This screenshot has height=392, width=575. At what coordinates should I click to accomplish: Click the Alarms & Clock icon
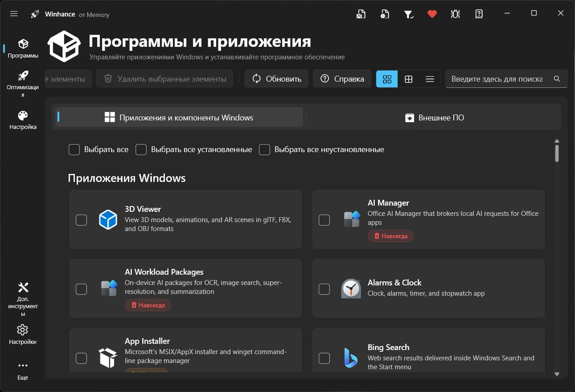click(x=351, y=288)
